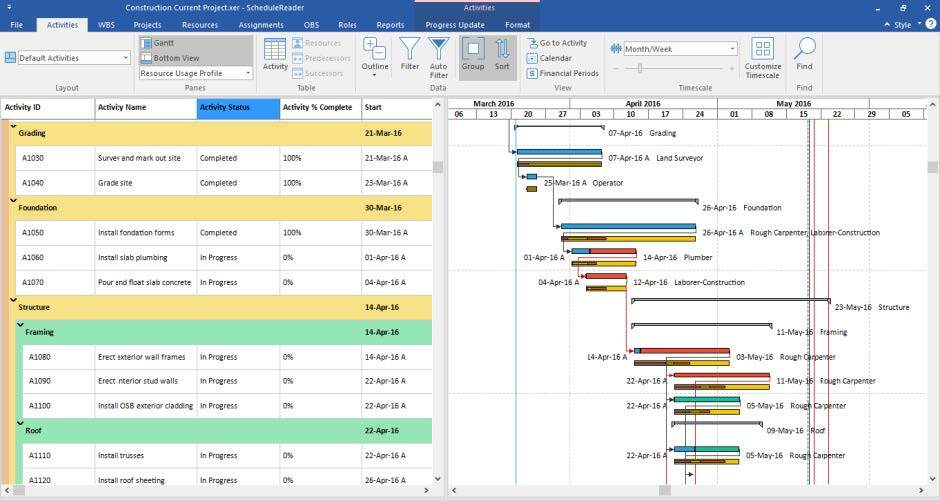Adjust the timescale zoom slider
940x501 pixels.
(640, 68)
